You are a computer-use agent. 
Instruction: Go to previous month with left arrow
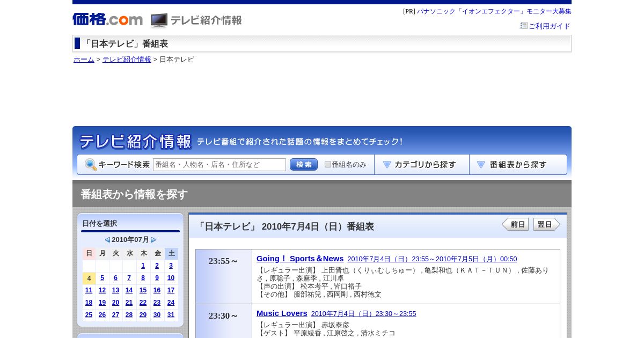(107, 240)
